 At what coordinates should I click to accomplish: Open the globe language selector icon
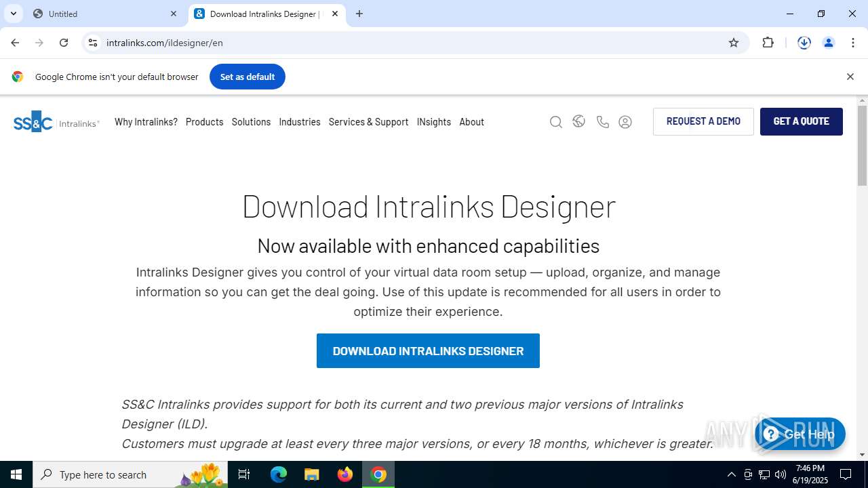[578, 121]
